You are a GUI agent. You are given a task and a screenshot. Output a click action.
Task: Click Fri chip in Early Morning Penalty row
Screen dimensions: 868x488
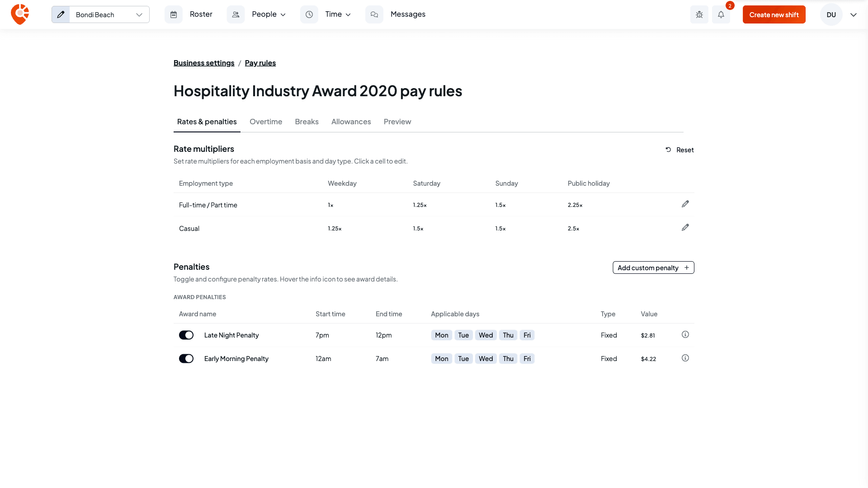coord(527,359)
